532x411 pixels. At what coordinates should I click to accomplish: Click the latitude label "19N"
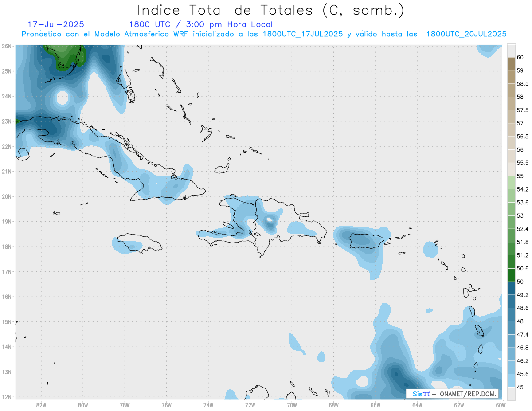click(x=6, y=222)
